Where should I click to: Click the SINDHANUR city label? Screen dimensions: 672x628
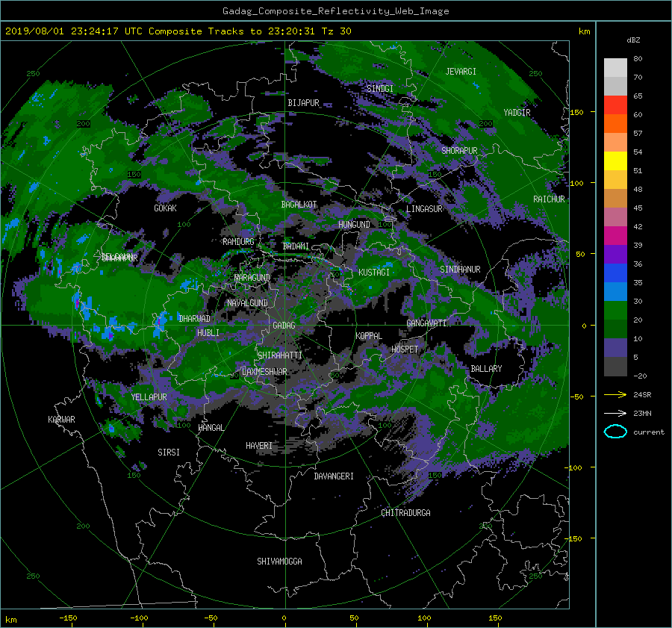tap(460, 270)
